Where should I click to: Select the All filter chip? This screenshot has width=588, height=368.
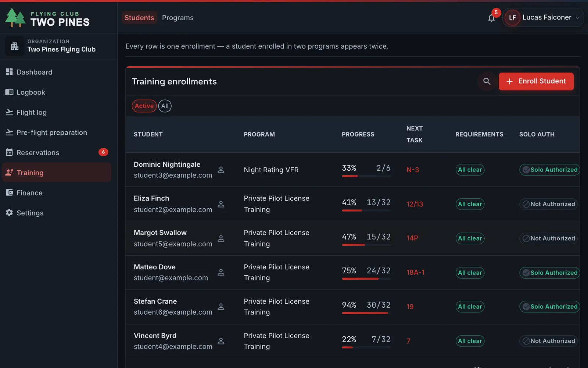click(165, 106)
